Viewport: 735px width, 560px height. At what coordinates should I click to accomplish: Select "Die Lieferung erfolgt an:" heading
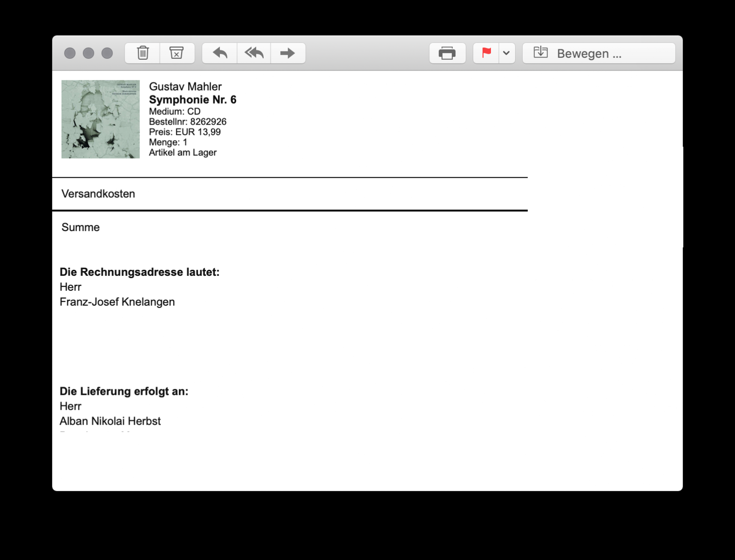click(124, 392)
